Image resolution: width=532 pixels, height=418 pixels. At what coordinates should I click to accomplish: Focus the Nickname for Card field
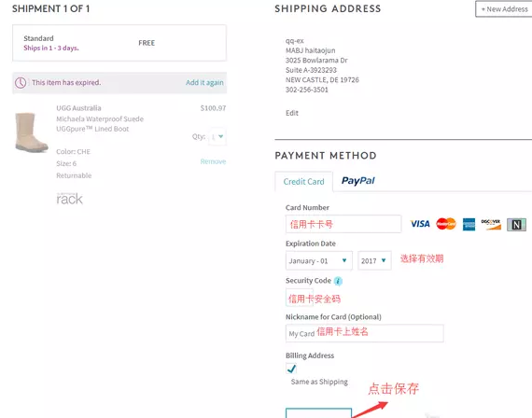[x=364, y=333]
